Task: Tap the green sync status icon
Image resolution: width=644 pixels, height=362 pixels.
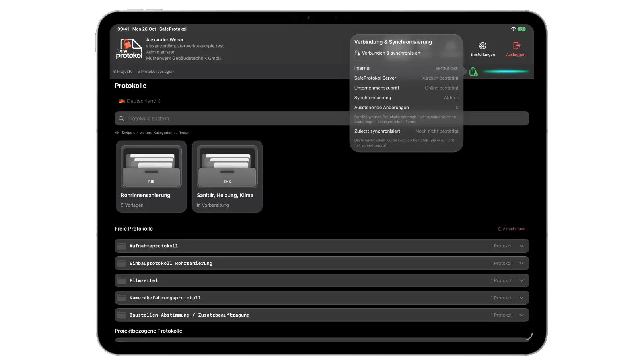Action: (473, 72)
